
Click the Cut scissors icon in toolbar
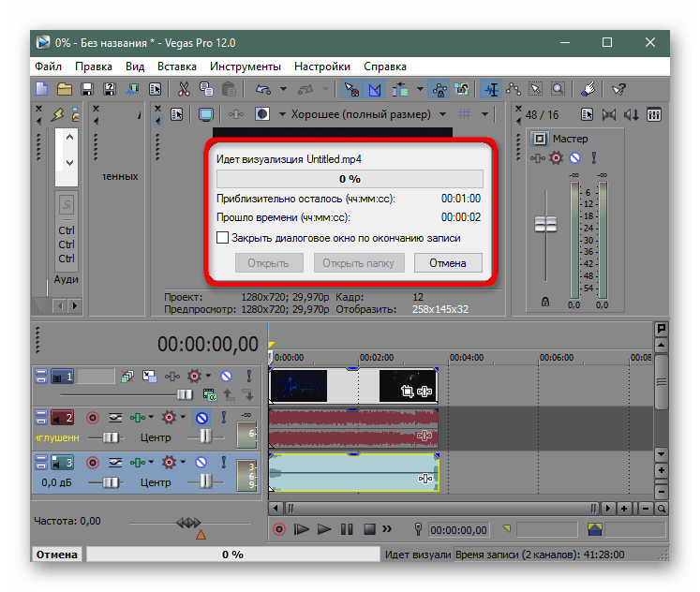click(x=184, y=90)
